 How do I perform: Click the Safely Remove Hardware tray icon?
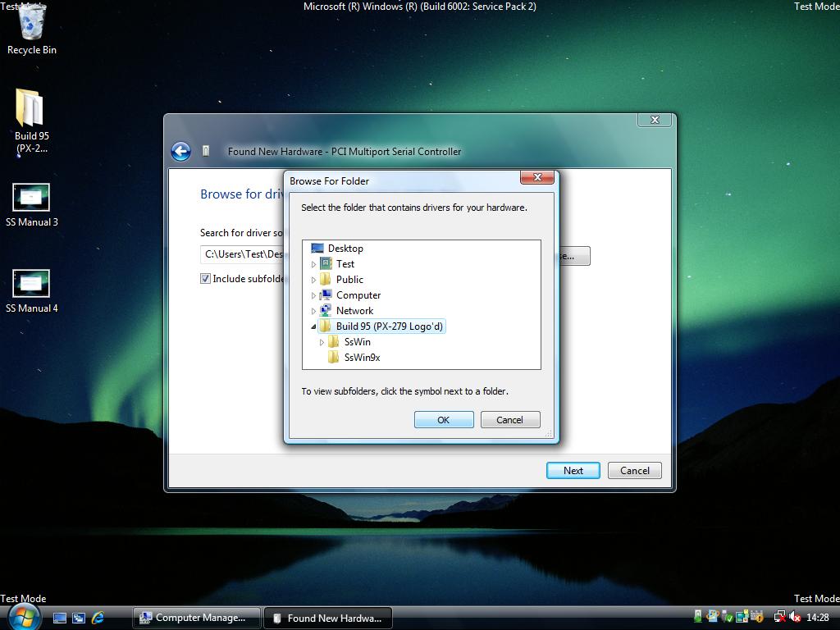698,618
